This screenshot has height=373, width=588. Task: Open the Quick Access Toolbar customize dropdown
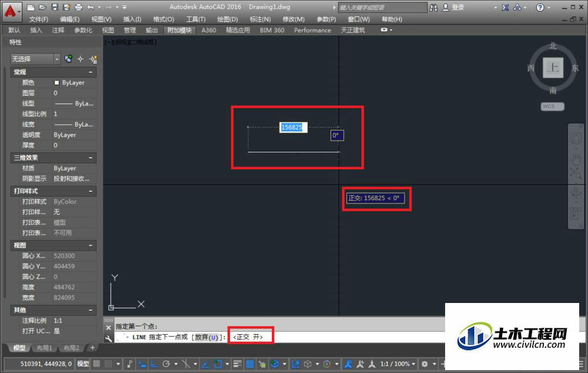(125, 7)
